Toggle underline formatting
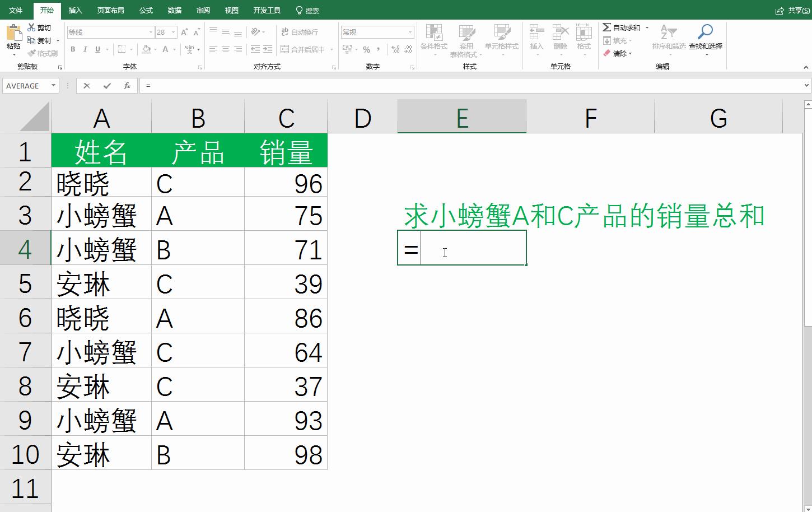The height and width of the screenshot is (512, 812). (96, 49)
